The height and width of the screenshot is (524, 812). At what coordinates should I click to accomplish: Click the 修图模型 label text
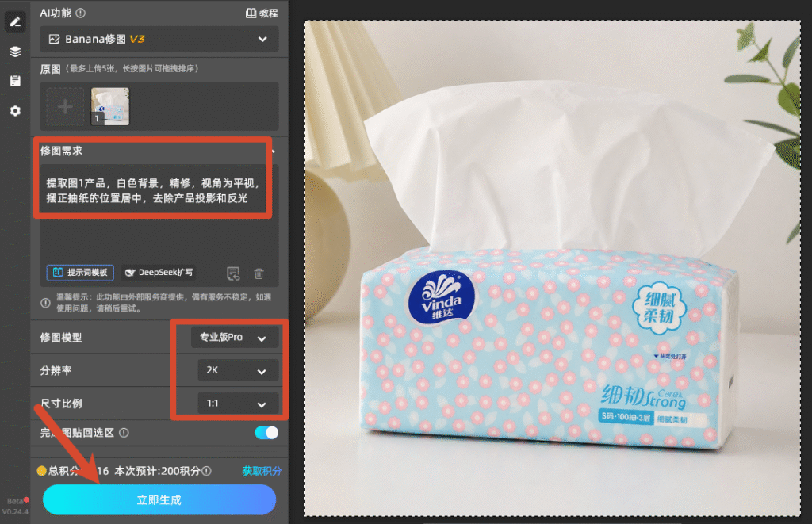coord(61,338)
